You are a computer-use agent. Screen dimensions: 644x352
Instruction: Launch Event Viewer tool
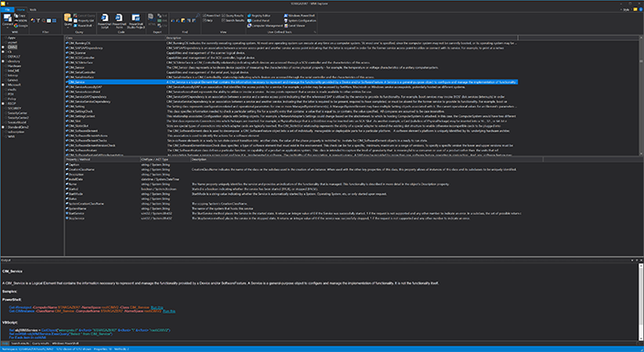[295, 26]
